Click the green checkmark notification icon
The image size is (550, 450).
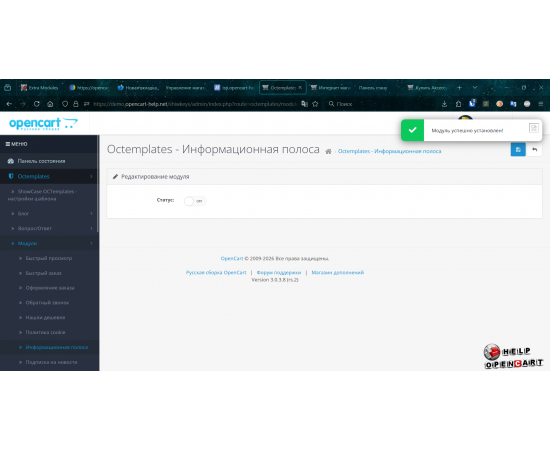(x=412, y=130)
